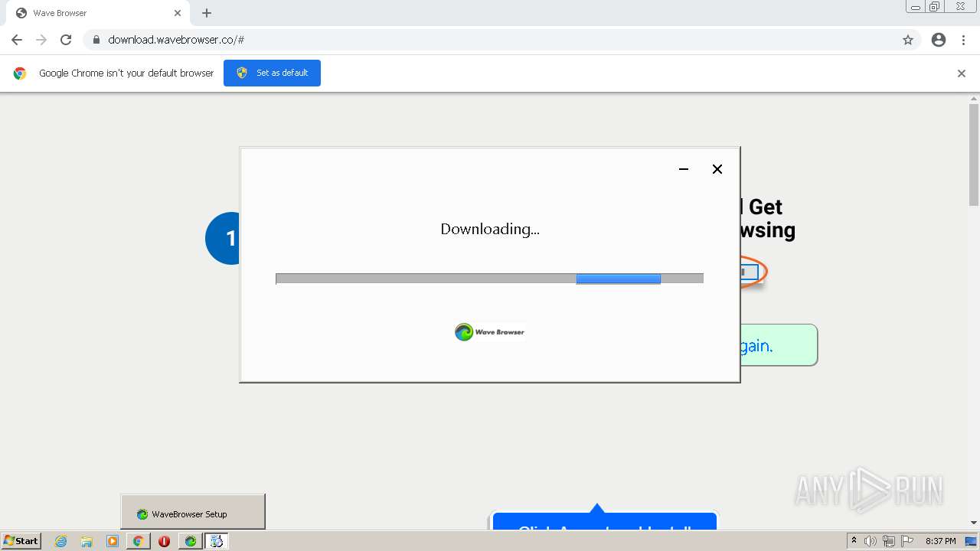
Task: Click the browser forward arrow
Action: (41, 40)
